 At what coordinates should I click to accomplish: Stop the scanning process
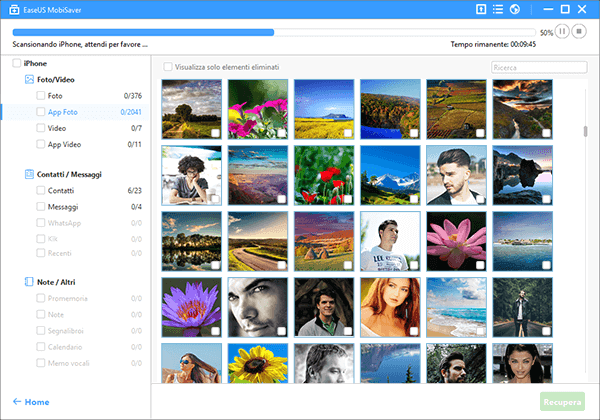click(581, 32)
